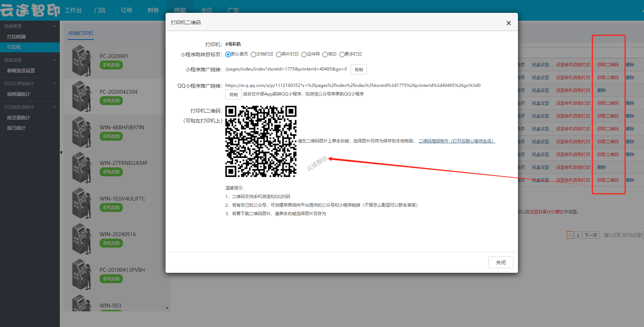
Task: Click the 关闭 button in dialog
Action: (x=501, y=263)
